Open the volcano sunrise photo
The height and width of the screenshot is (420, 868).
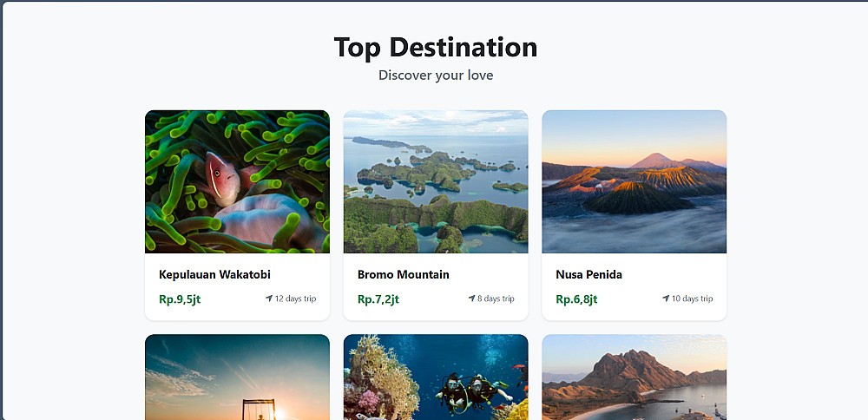tap(634, 181)
